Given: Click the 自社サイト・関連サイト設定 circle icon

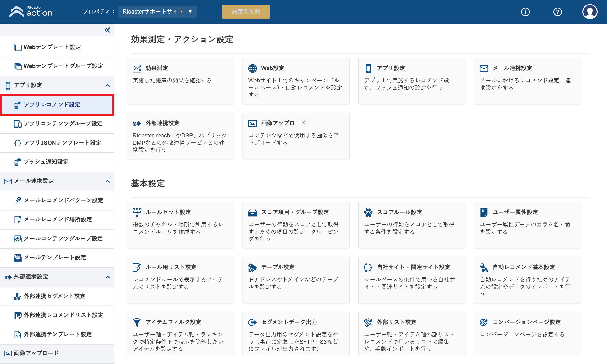Looking at the screenshot, I should (368, 267).
